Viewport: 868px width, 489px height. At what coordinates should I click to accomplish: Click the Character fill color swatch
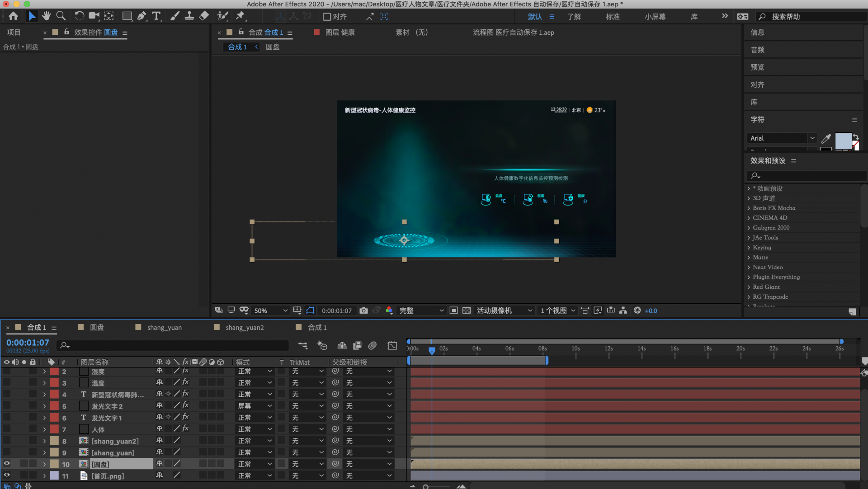pyautogui.click(x=843, y=141)
